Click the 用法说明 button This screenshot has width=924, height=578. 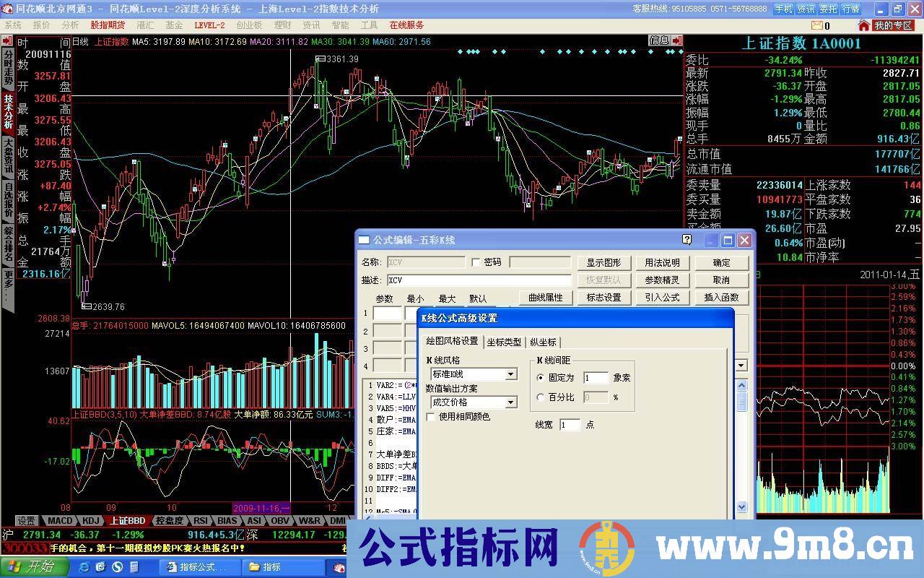pos(662,262)
